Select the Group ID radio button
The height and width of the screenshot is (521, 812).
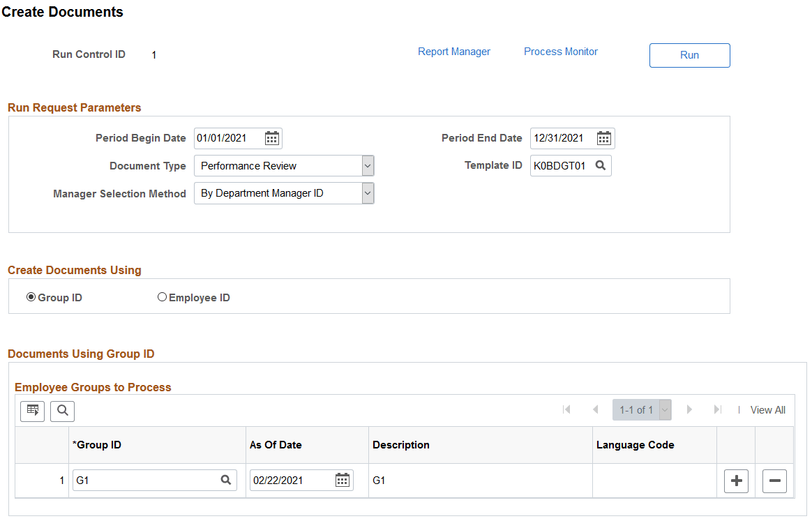click(31, 296)
